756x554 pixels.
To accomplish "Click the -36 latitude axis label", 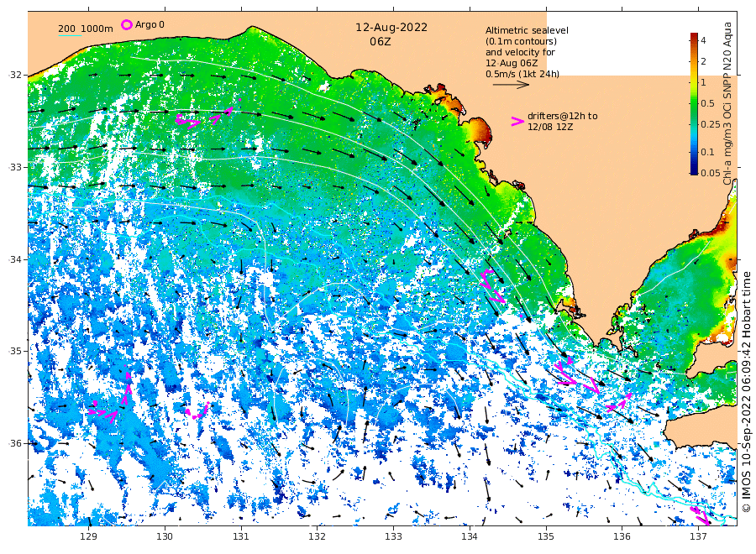I will 15,443.
